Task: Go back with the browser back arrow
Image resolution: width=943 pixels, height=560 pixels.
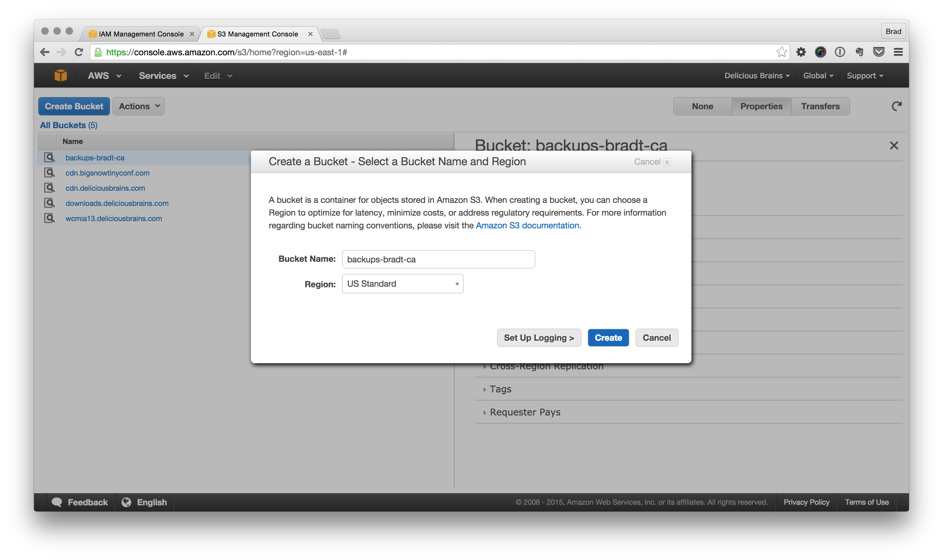Action: tap(45, 52)
